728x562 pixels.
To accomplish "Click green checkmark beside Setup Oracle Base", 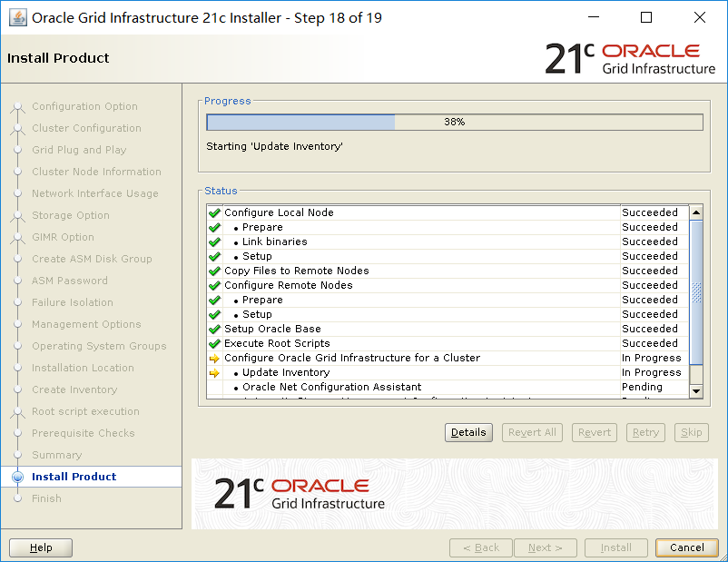I will point(214,330).
